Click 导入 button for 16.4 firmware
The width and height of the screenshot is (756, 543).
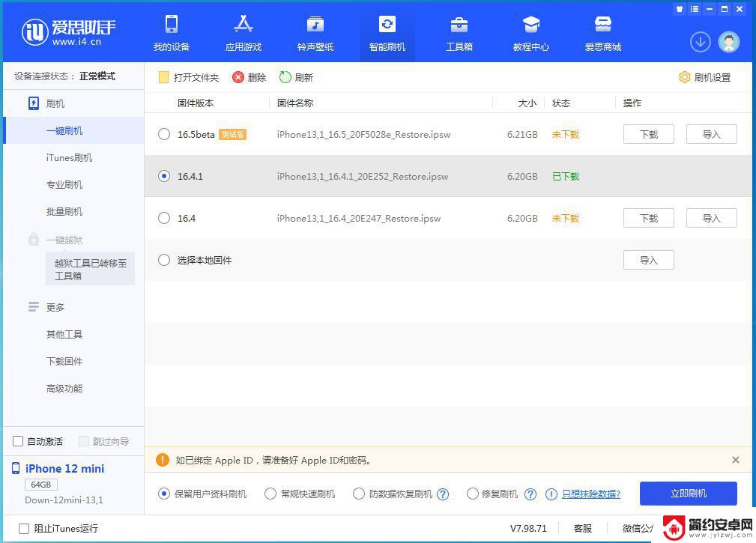click(x=711, y=218)
